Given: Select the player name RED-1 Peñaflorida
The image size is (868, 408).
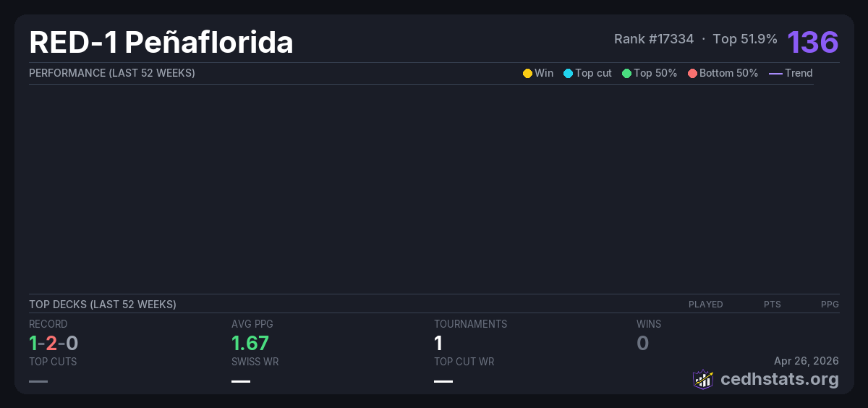Looking at the screenshot, I should 161,43.
